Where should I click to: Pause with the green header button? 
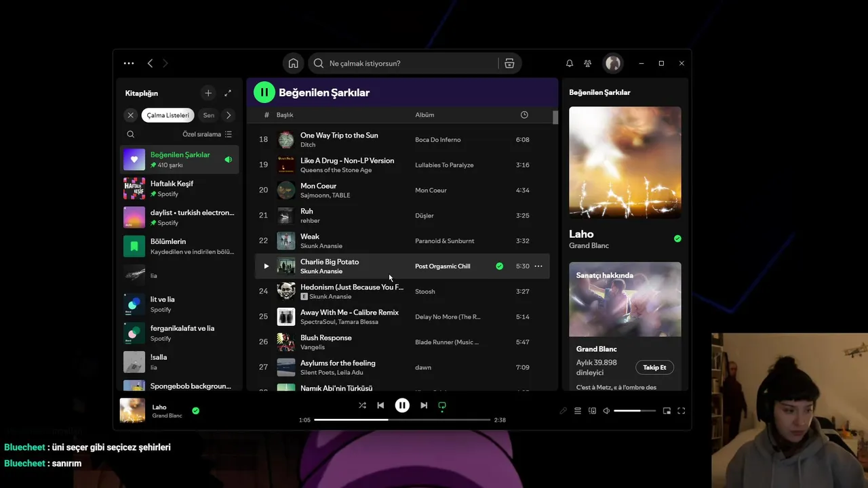[264, 92]
